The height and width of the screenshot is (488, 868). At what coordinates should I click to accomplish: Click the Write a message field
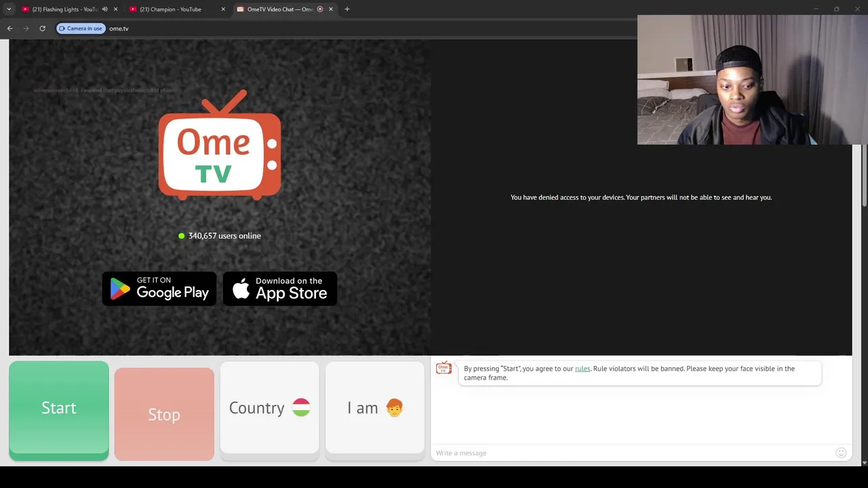click(x=634, y=453)
